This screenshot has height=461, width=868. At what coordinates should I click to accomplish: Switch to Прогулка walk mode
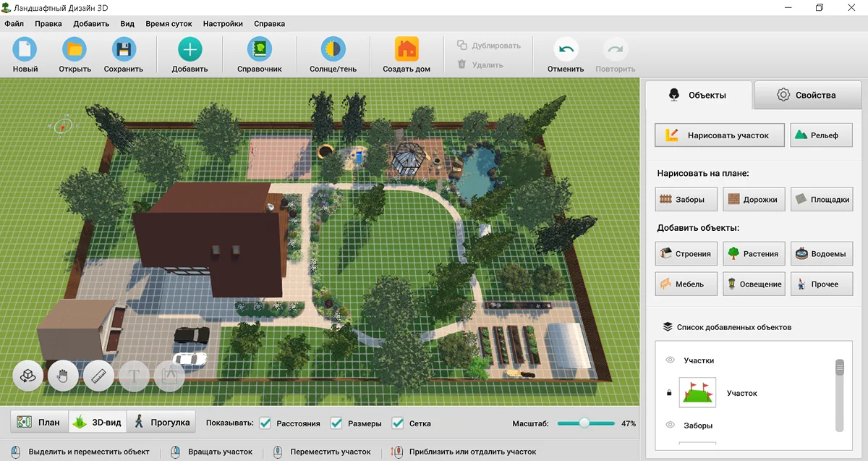click(161, 422)
